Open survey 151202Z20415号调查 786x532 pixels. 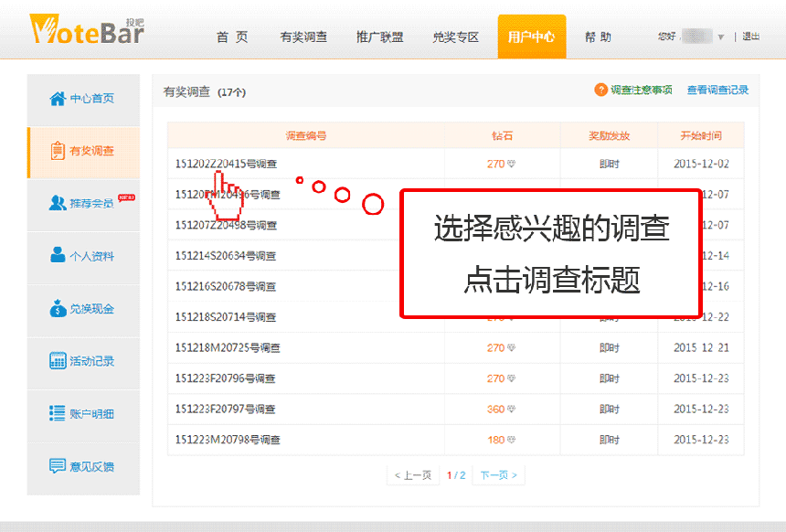point(226,164)
